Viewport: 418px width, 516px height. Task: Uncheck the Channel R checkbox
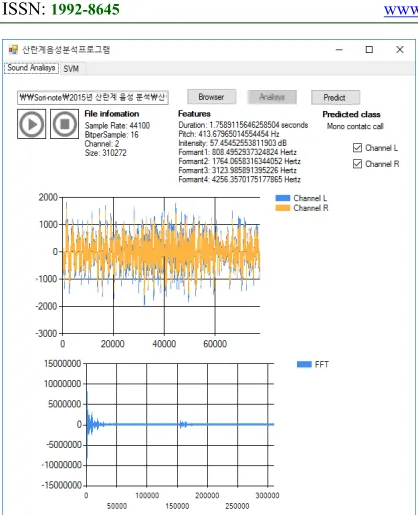click(357, 164)
